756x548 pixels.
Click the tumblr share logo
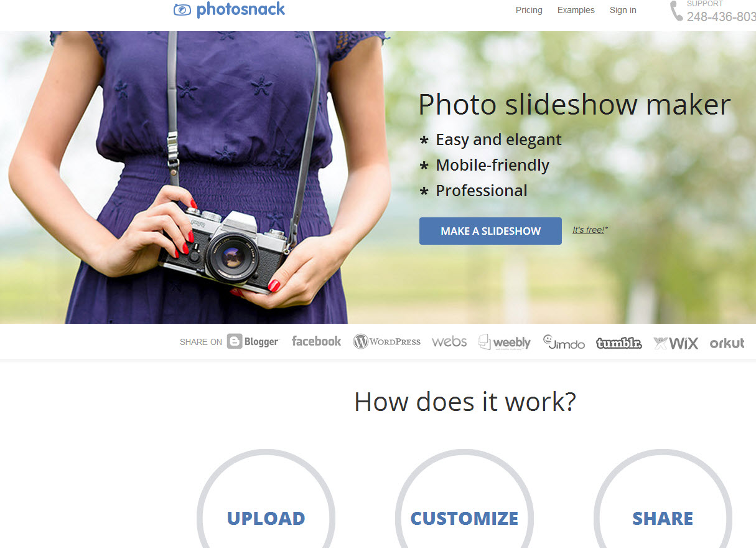619,342
